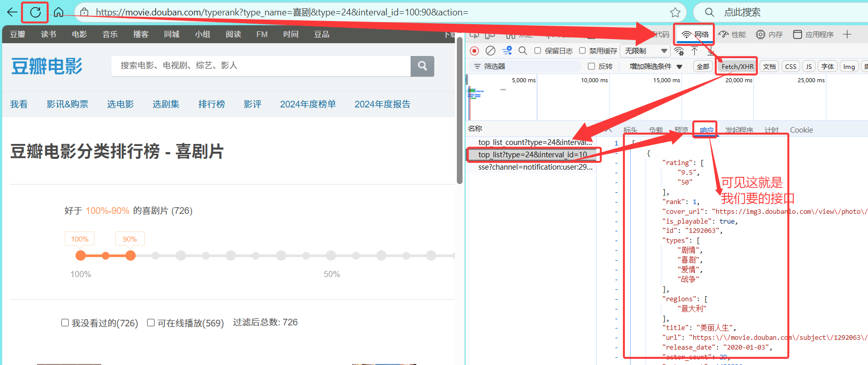868x365 pixels.
Task: Open the 选电影 link
Action: point(120,104)
